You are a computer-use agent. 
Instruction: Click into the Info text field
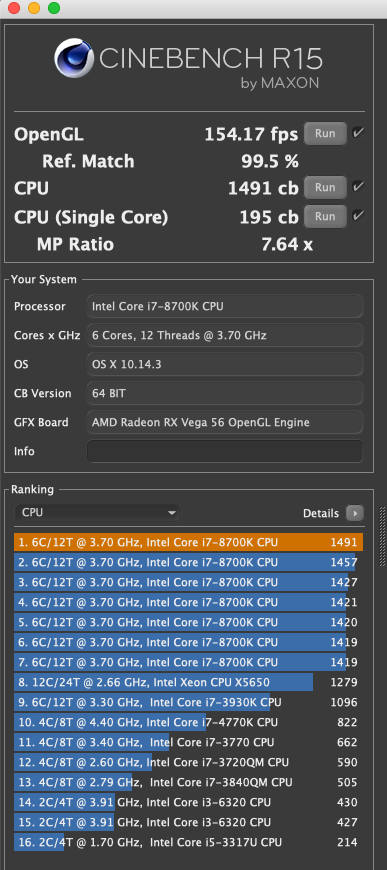point(225,451)
